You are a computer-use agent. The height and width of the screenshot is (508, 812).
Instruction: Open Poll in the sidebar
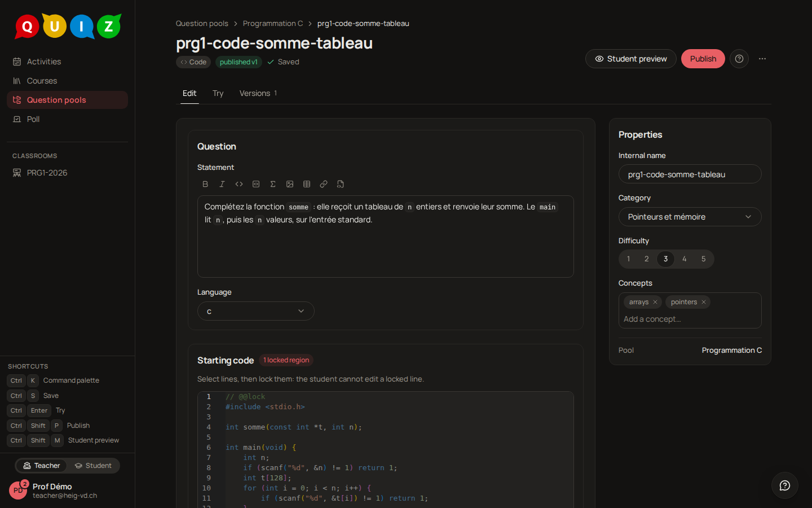tap(68, 119)
